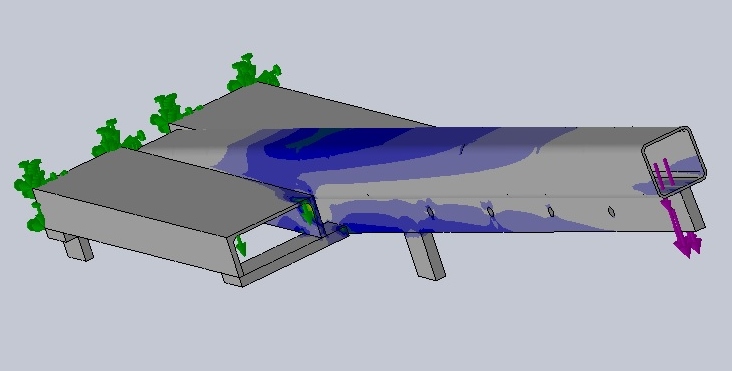This screenshot has height=371, width=732.
Task: Click the second green fixture symbol from back
Action: tap(172, 112)
